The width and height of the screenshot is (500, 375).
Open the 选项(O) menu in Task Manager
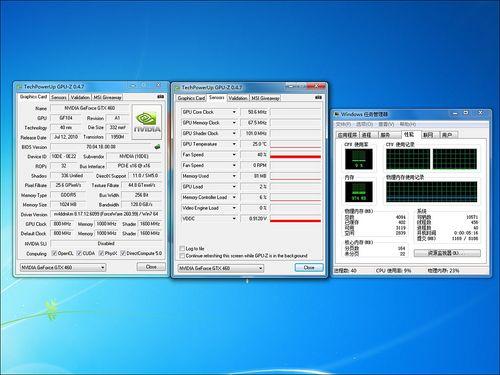tap(364, 124)
